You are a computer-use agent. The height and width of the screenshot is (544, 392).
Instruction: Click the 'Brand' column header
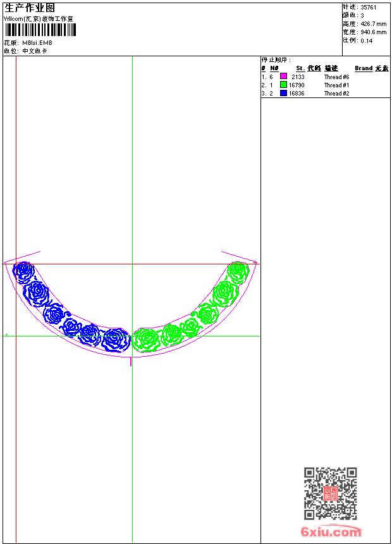pyautogui.click(x=364, y=68)
